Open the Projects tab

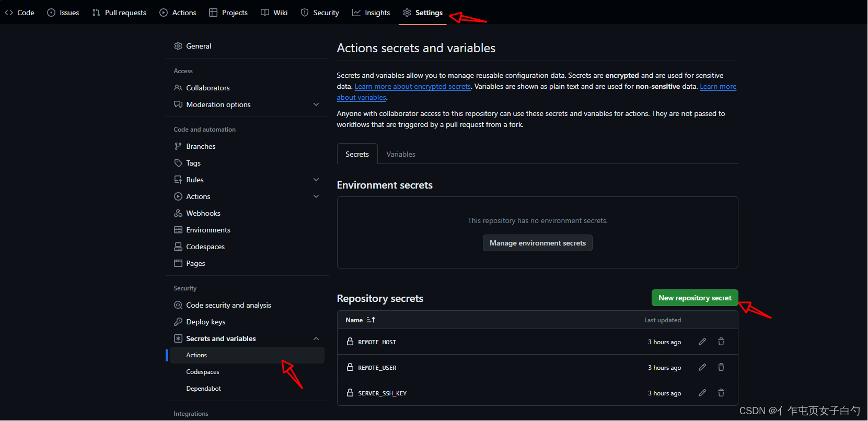click(x=228, y=13)
